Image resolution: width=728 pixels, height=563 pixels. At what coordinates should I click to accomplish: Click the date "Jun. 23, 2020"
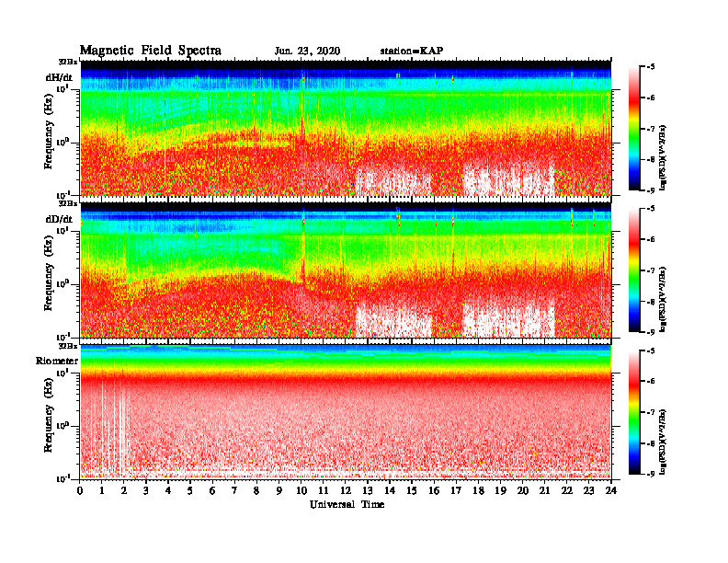[307, 52]
